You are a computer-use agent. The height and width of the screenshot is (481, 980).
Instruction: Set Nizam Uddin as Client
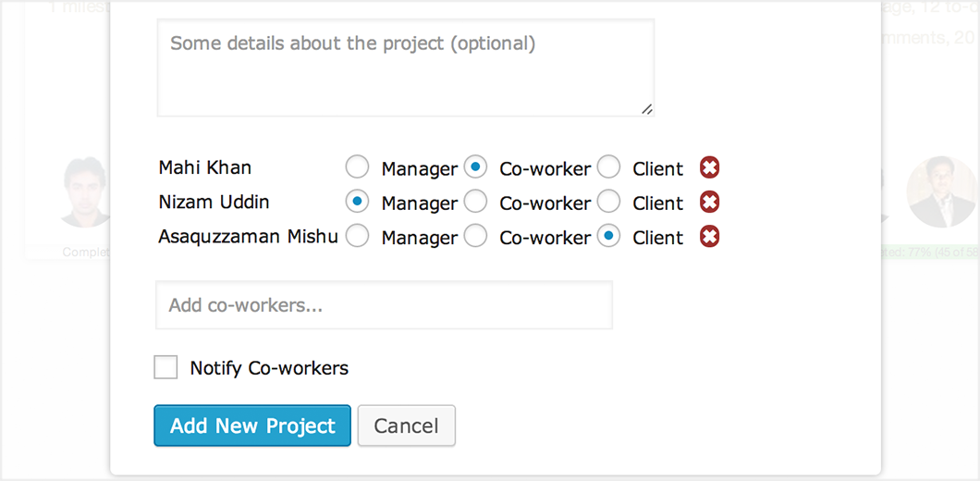(x=608, y=202)
